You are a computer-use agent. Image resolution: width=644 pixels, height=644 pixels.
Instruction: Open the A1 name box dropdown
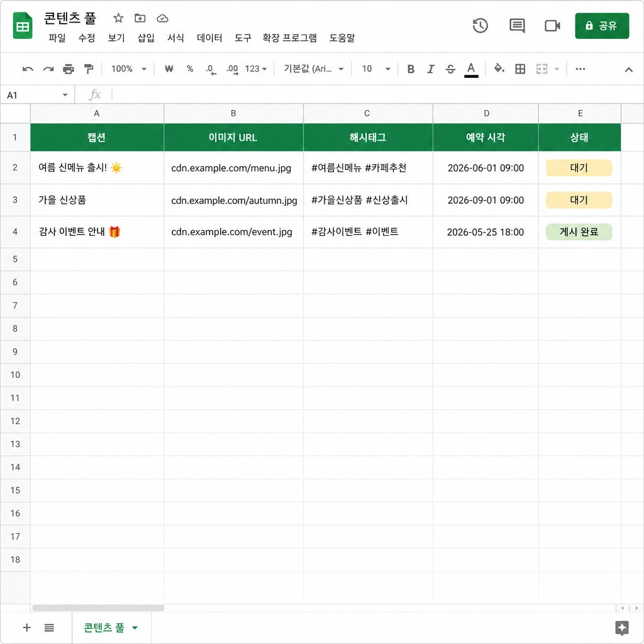coord(65,96)
